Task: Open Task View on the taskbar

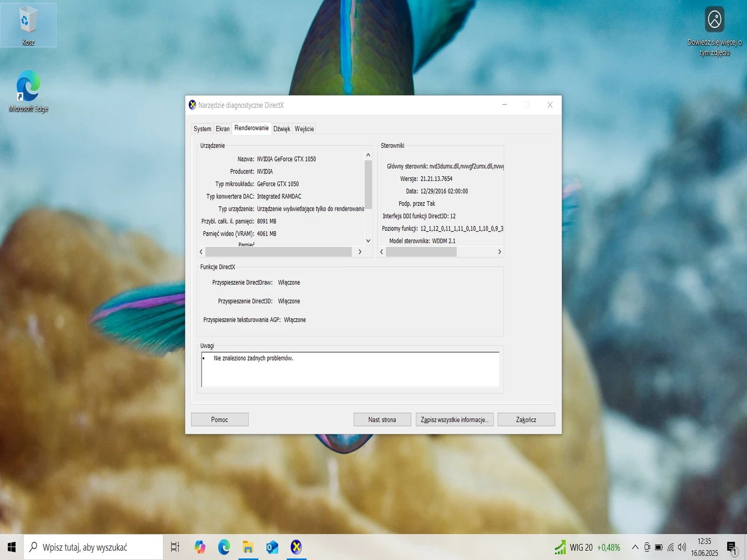Action: pos(174,546)
